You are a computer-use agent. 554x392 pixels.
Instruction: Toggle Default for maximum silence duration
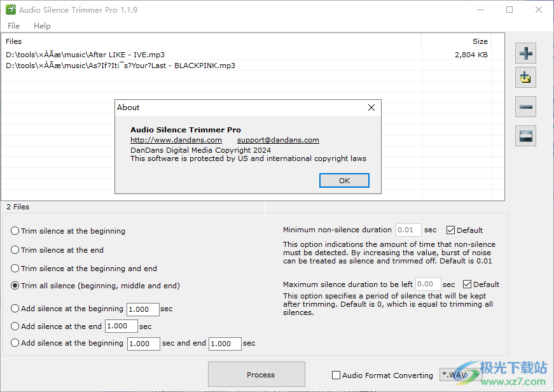(x=467, y=284)
